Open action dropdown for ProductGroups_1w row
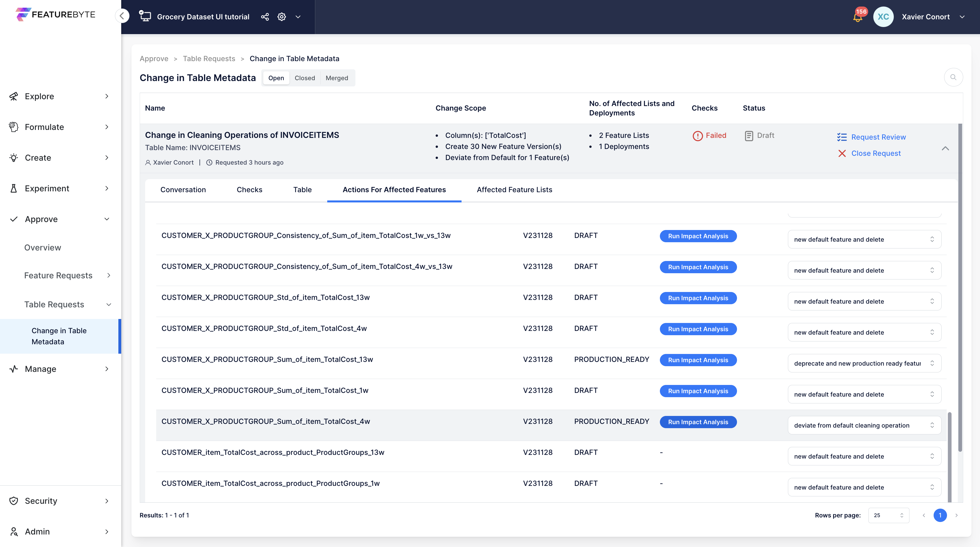980x547 pixels. coord(864,487)
